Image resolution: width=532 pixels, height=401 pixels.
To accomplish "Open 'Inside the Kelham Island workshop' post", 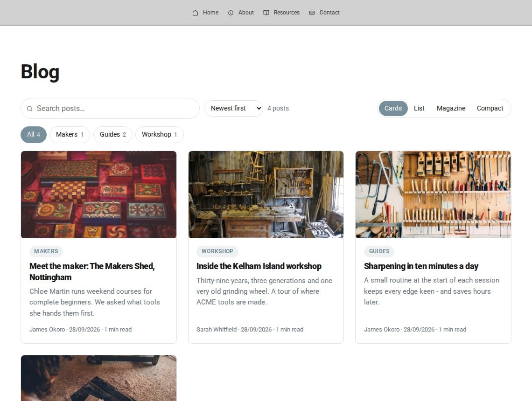I will point(259,266).
